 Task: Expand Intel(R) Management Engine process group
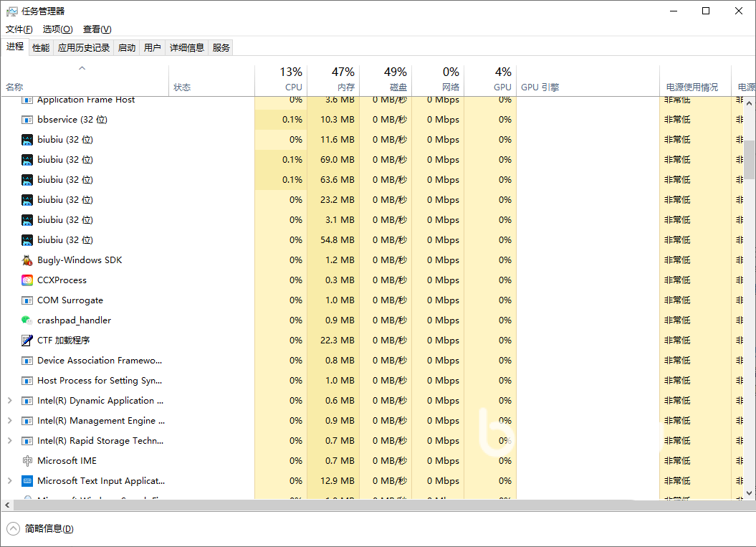pyautogui.click(x=9, y=421)
